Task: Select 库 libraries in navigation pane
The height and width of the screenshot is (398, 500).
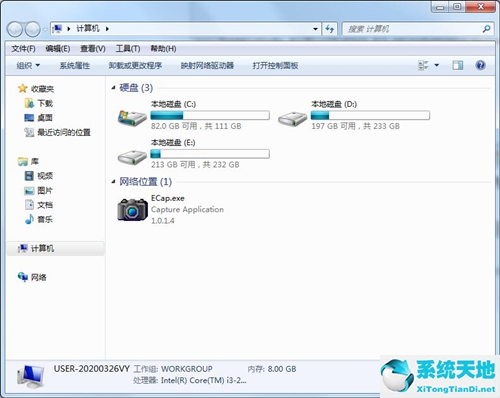Action: point(35,162)
